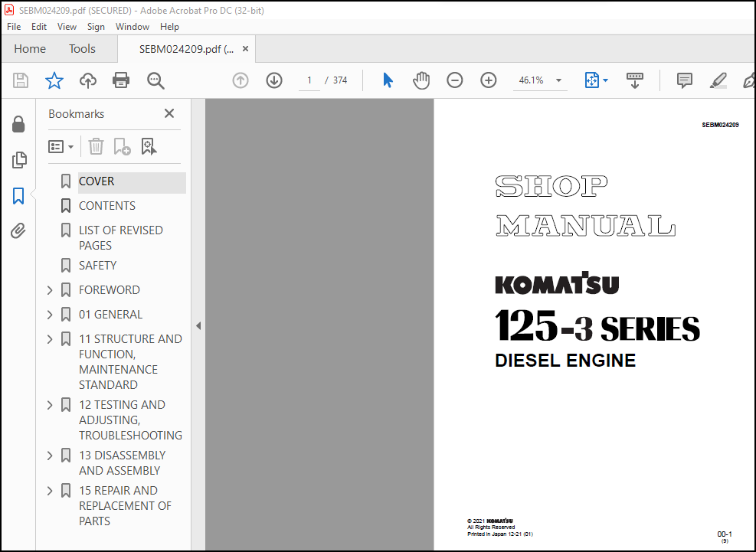Expand the FOREWORD bookmark
This screenshot has width=756, height=552.
[50, 289]
